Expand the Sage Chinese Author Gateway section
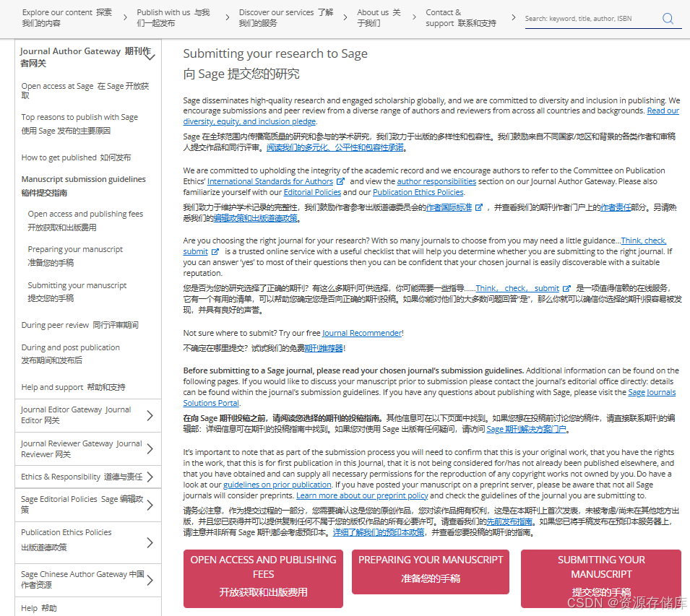Image resolution: width=690 pixels, height=616 pixels. [150, 580]
